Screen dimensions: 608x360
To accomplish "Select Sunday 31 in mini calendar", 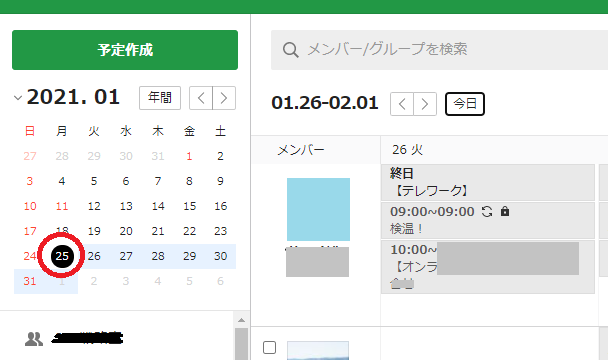I will click(x=30, y=281).
